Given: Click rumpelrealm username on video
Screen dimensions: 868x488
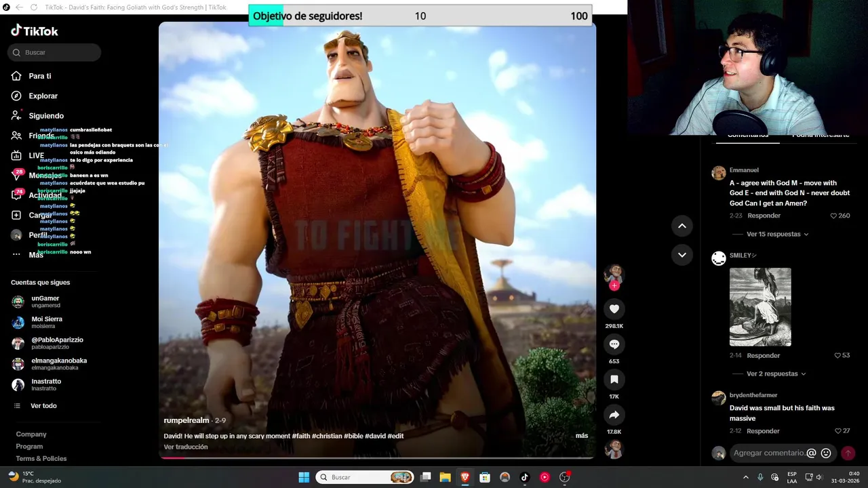Looking at the screenshot, I should (186, 420).
